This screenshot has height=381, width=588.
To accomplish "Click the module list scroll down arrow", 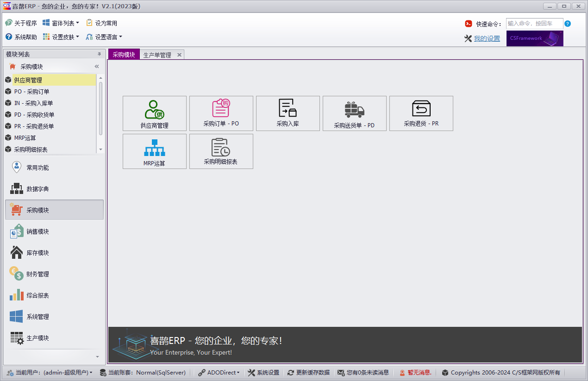I will point(100,150).
